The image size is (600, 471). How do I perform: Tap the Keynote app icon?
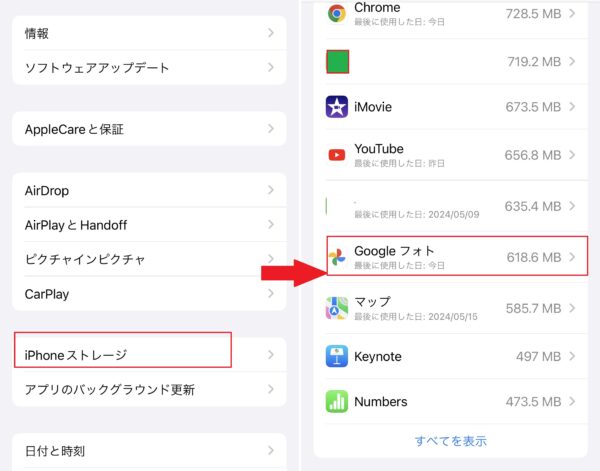pyautogui.click(x=337, y=356)
